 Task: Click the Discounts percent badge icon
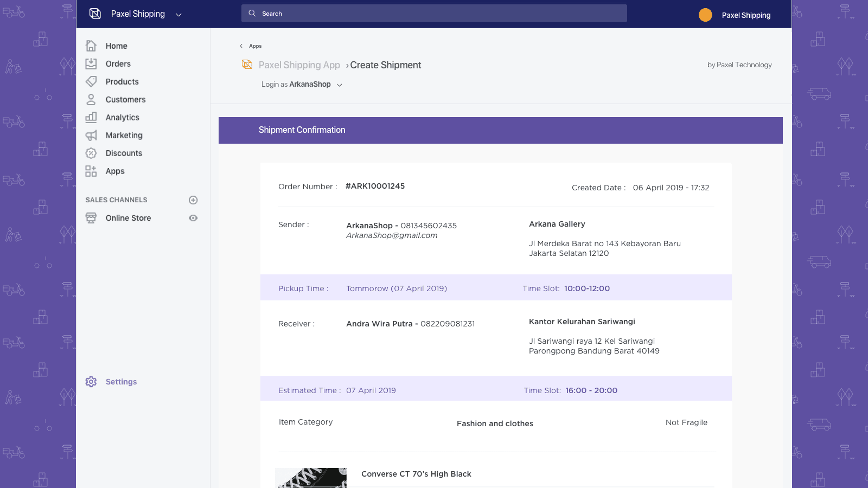(91, 153)
